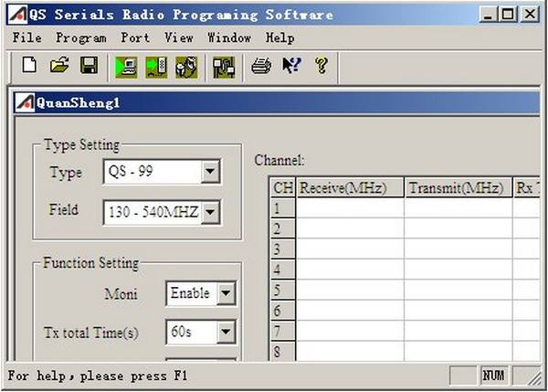This screenshot has width=548, height=392.
Task: Click channel 1 Receive(MHz) cell
Action: (x=350, y=208)
